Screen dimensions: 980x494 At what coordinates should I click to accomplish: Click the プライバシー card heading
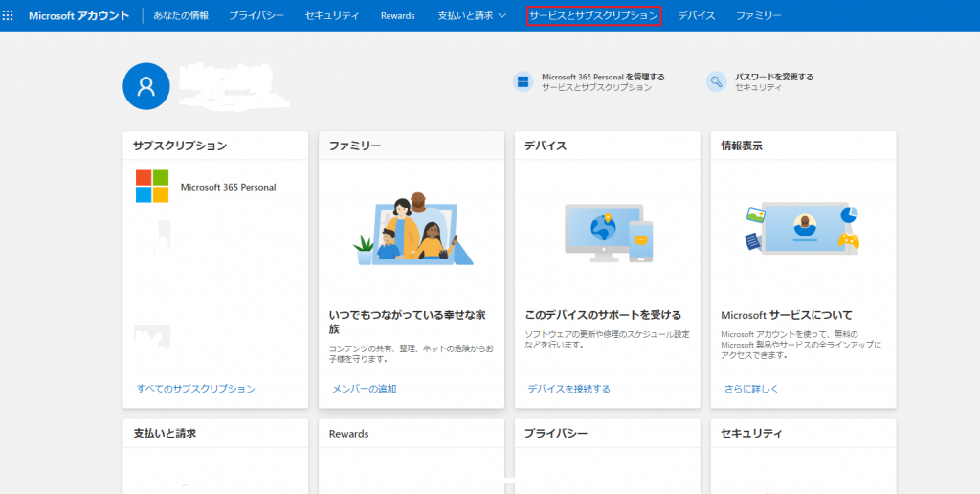click(x=556, y=433)
